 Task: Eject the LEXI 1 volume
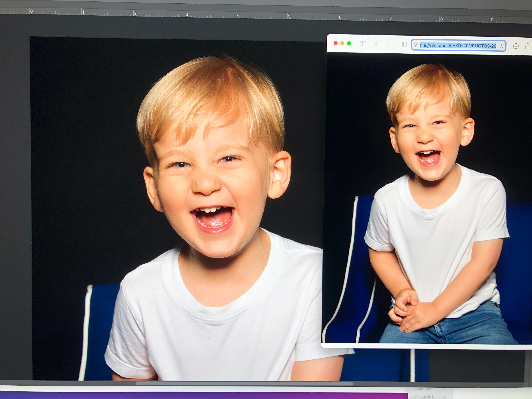[445, 397]
